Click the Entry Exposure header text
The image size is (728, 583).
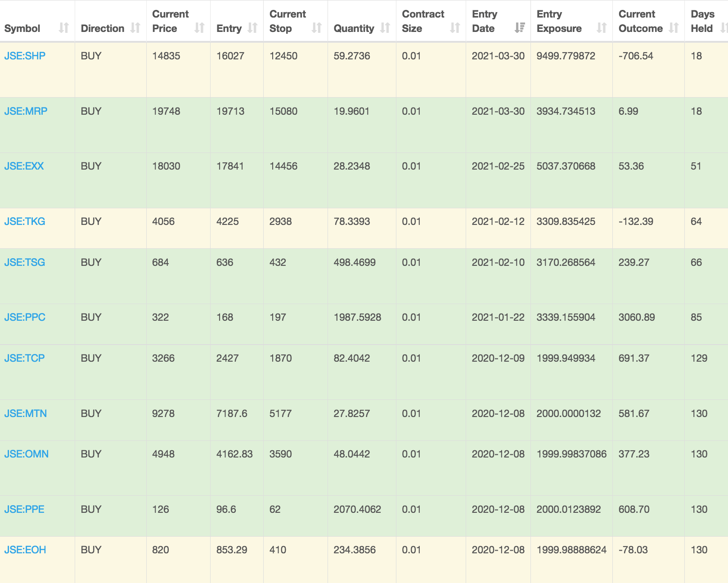click(559, 21)
